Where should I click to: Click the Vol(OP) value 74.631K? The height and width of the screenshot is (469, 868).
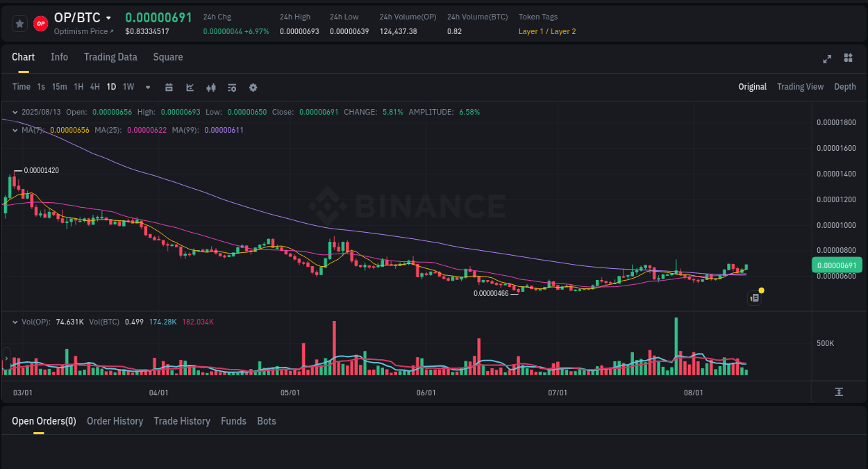pos(69,322)
